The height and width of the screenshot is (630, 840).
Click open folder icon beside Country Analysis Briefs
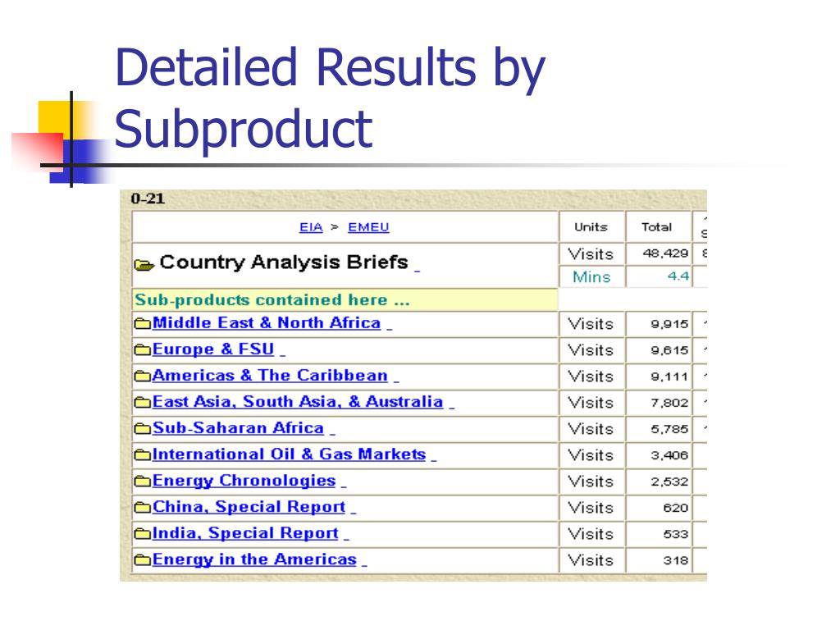(x=144, y=265)
